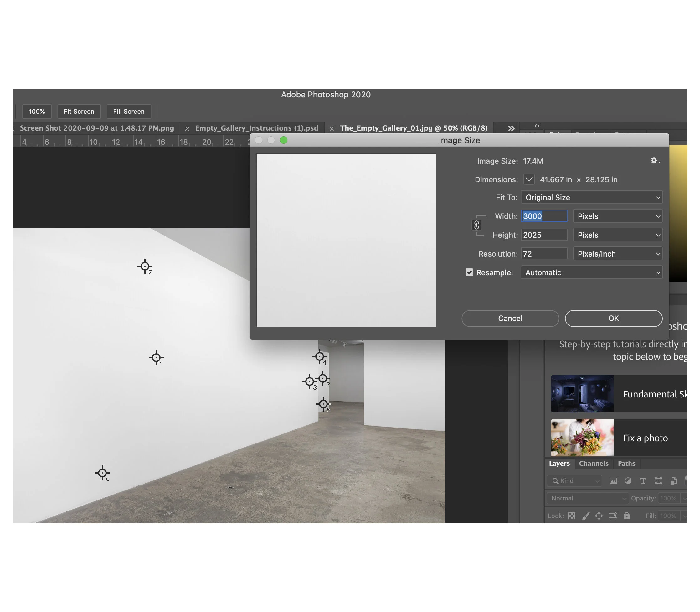Viewport: 700px width, 612px height.
Task: Open the Height units Pixels dropdown
Action: [618, 235]
